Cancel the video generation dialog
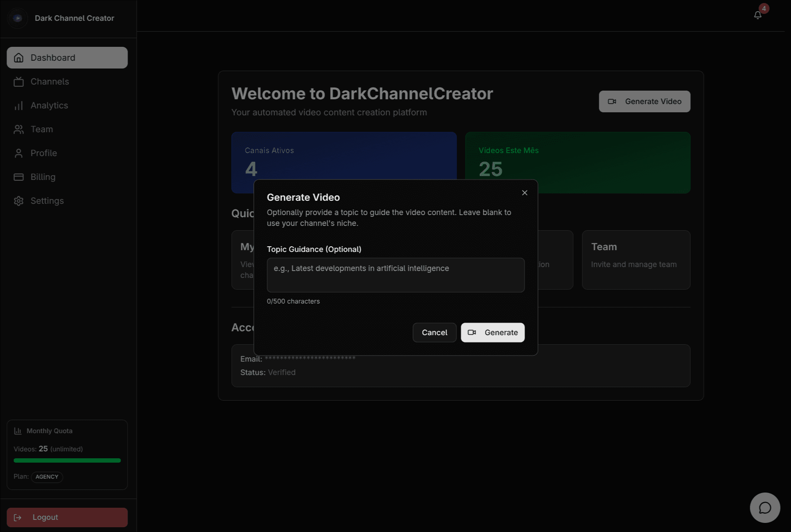Image resolution: width=791 pixels, height=532 pixels. coord(434,333)
